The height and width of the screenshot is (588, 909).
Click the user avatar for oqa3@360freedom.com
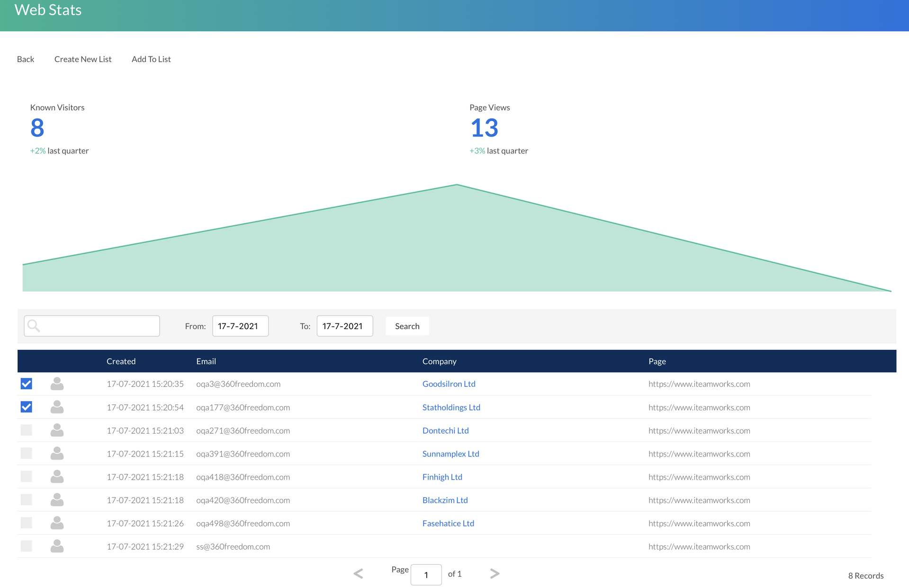tap(57, 383)
